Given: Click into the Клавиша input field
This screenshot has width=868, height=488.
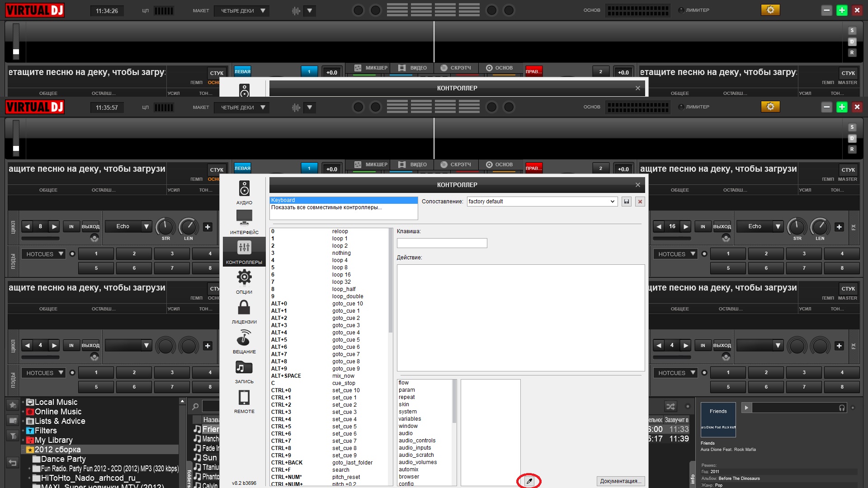Looking at the screenshot, I should tap(442, 243).
